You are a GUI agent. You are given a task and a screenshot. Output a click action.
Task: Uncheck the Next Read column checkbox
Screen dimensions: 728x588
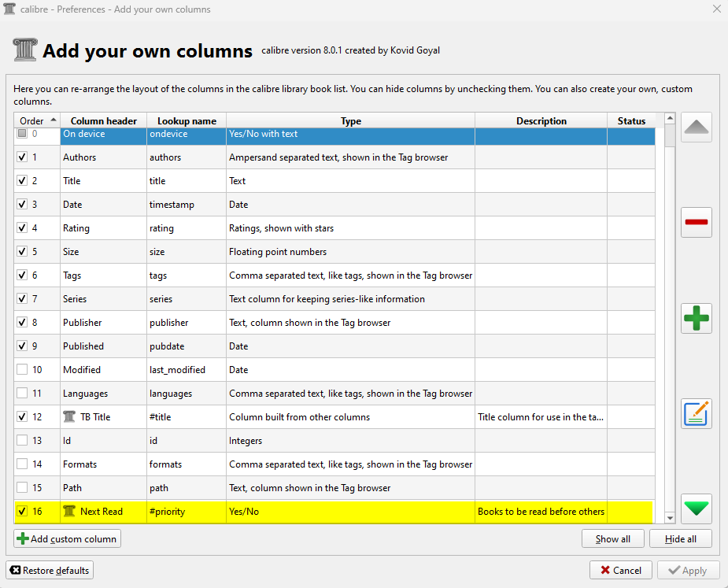click(x=22, y=511)
